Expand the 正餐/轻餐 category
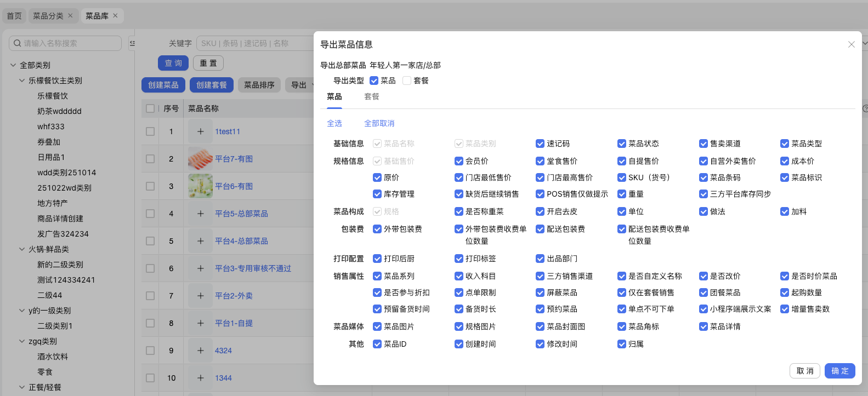 [x=22, y=387]
